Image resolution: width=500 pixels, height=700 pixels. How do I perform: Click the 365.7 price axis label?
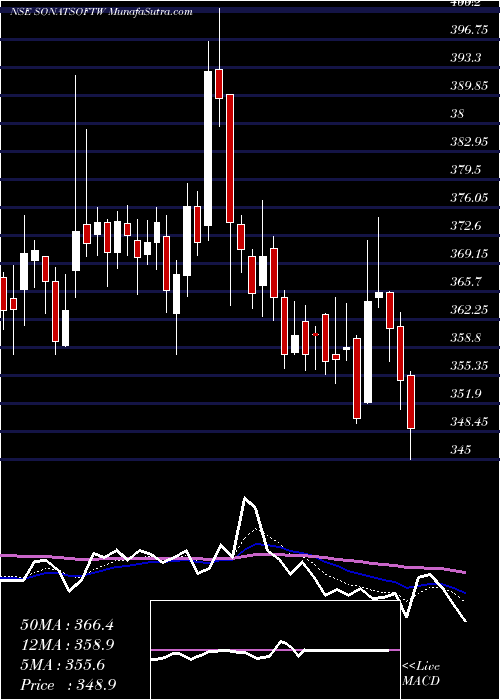[x=465, y=282]
